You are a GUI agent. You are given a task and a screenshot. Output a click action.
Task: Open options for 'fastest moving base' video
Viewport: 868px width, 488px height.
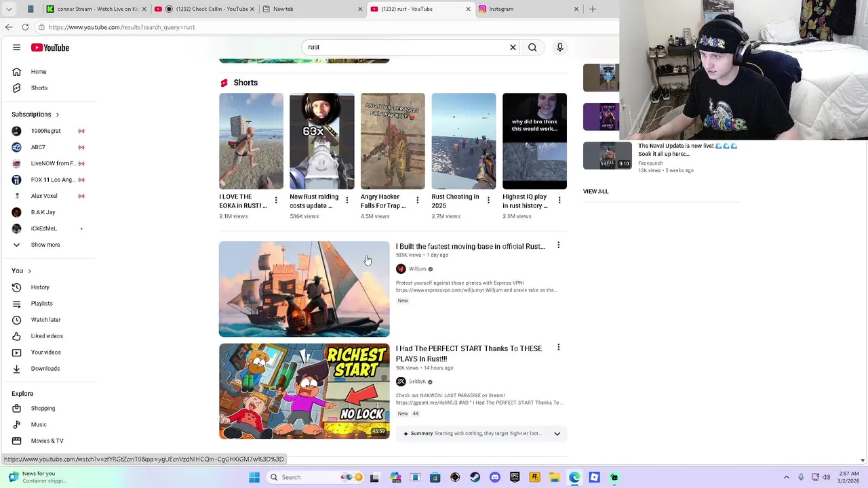click(559, 245)
